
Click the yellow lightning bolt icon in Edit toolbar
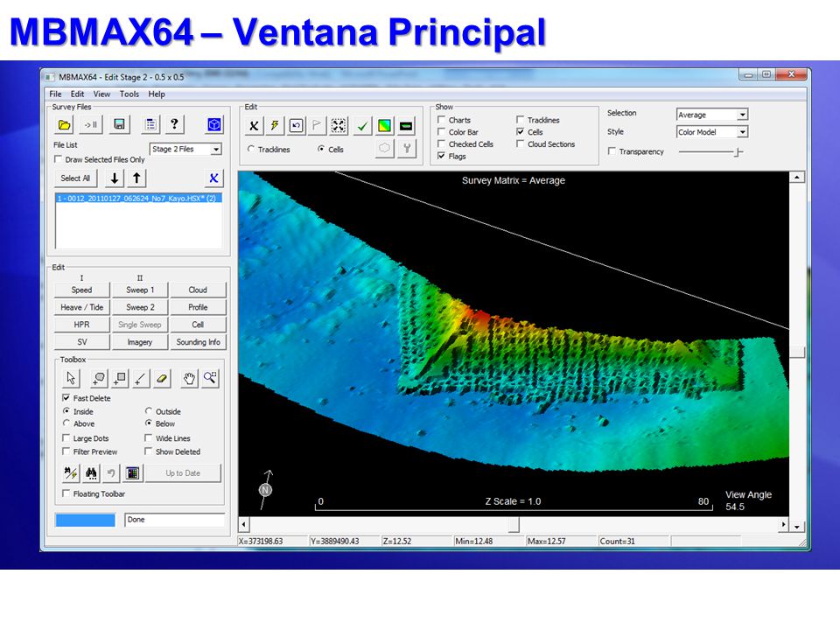pos(275,126)
